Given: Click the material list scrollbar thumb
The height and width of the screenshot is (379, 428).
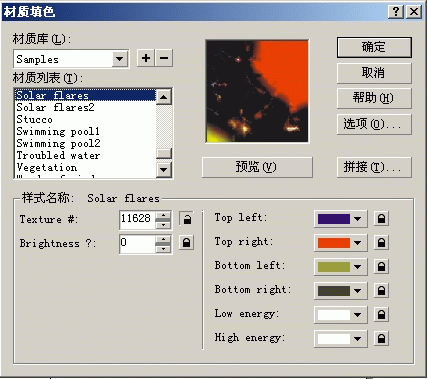Looking at the screenshot, I should 164,153.
